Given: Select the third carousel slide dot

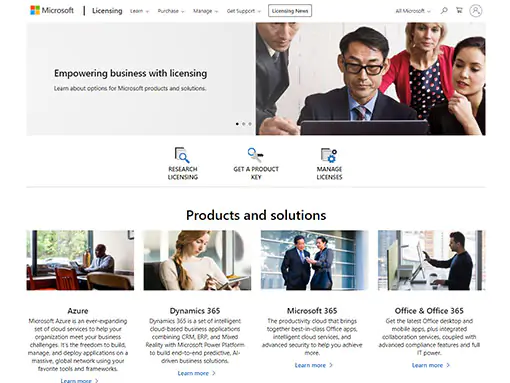Looking at the screenshot, I should coord(250,124).
